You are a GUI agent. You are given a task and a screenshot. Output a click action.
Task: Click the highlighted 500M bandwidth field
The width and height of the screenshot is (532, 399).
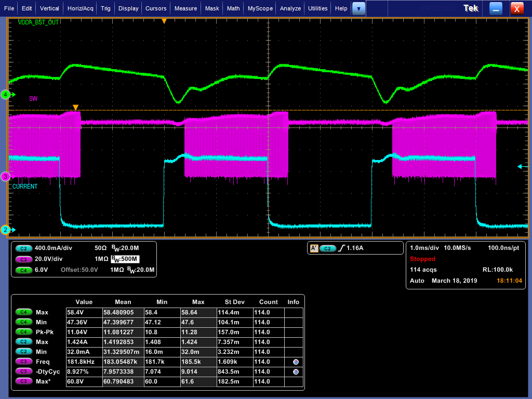pyautogui.click(x=125, y=259)
